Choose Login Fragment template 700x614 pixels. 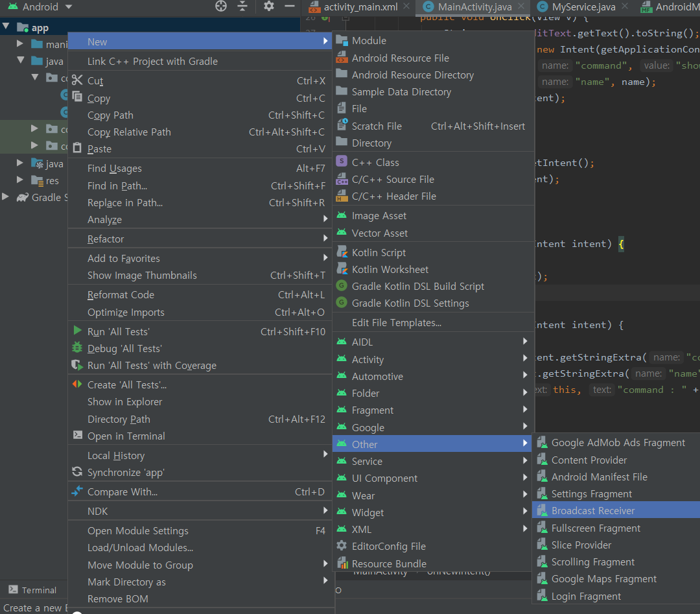pyautogui.click(x=616, y=596)
